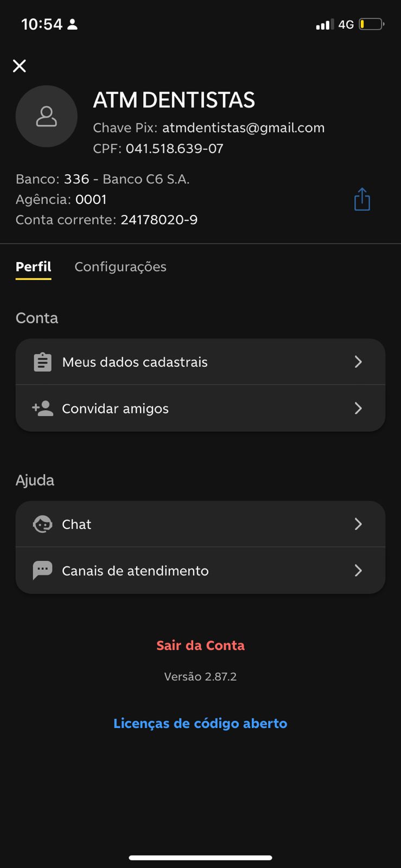Tap the Pix key email address
Image resolution: width=401 pixels, height=868 pixels.
point(243,128)
